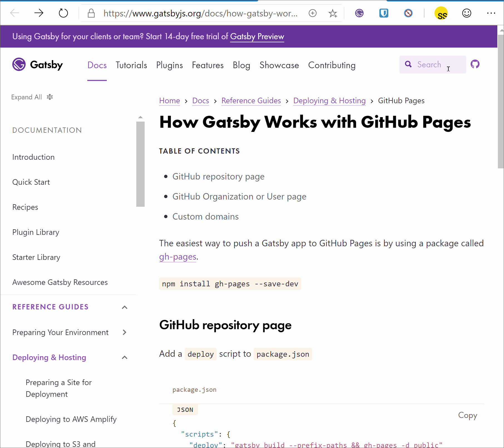Click the browser address bar URL
This screenshot has width=504, height=448.
point(200,13)
